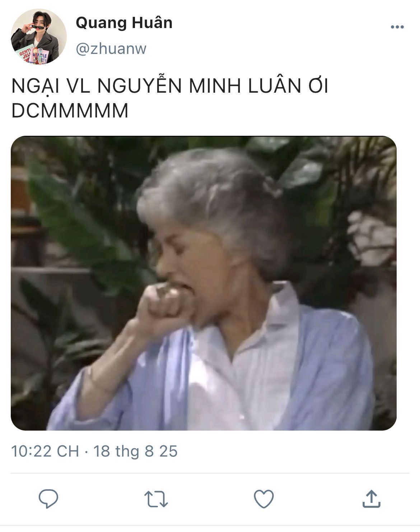Tap the woman's blue shirt in the image

[x=334, y=370]
